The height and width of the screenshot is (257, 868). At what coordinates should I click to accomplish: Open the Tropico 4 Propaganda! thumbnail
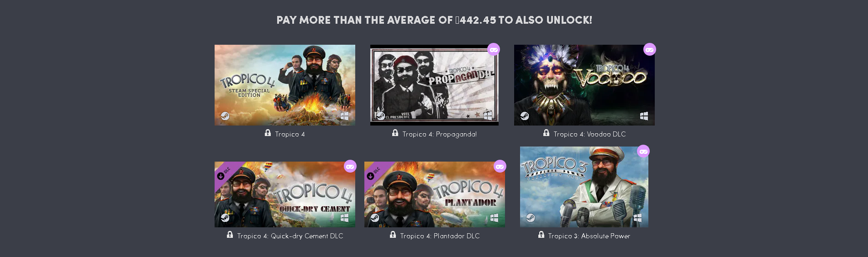click(x=434, y=85)
